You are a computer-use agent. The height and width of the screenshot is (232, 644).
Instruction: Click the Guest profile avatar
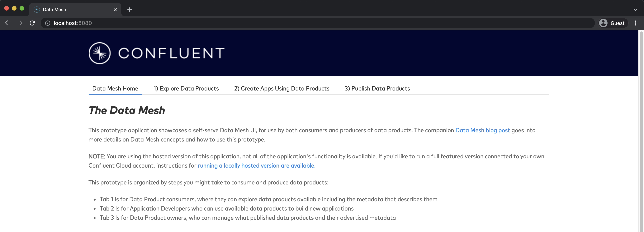tap(603, 23)
